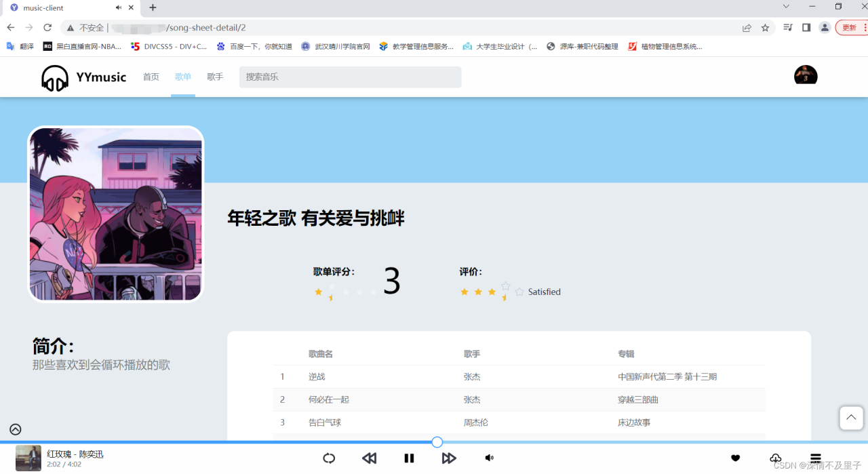This screenshot has height=474, width=868.
Task: Open the 百度一下，你就知道 bookmark
Action: point(254,47)
